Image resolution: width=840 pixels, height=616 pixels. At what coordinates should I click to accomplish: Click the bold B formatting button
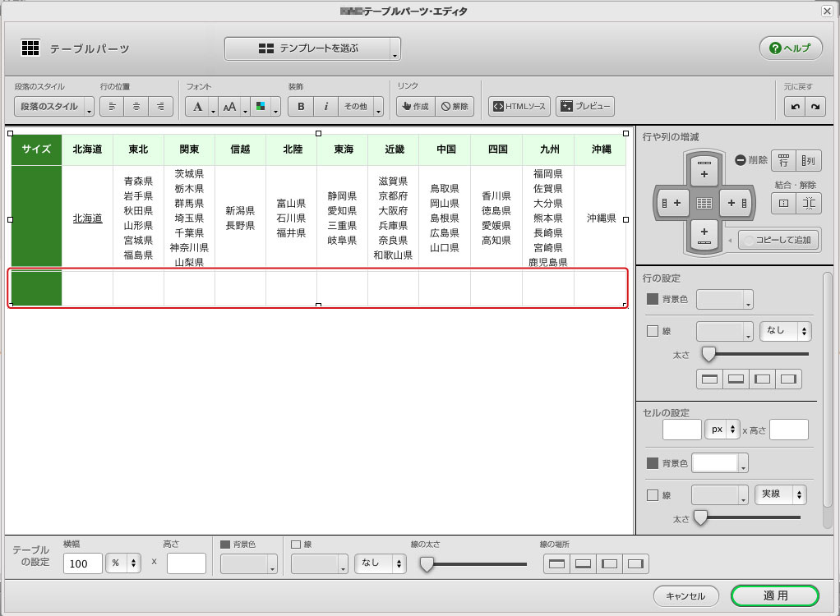click(301, 107)
